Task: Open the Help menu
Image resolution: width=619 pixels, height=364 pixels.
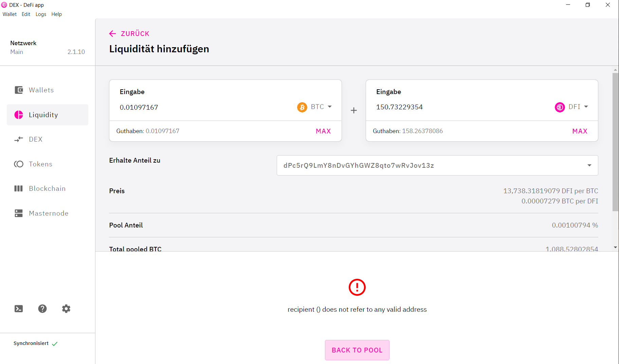Action: pos(57,14)
